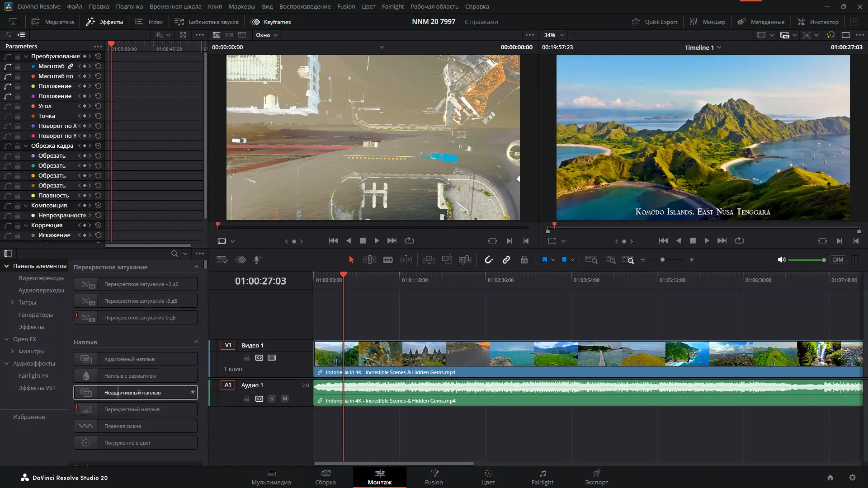Toggle the position lock icon
The image size is (868, 488).
coord(524,260)
